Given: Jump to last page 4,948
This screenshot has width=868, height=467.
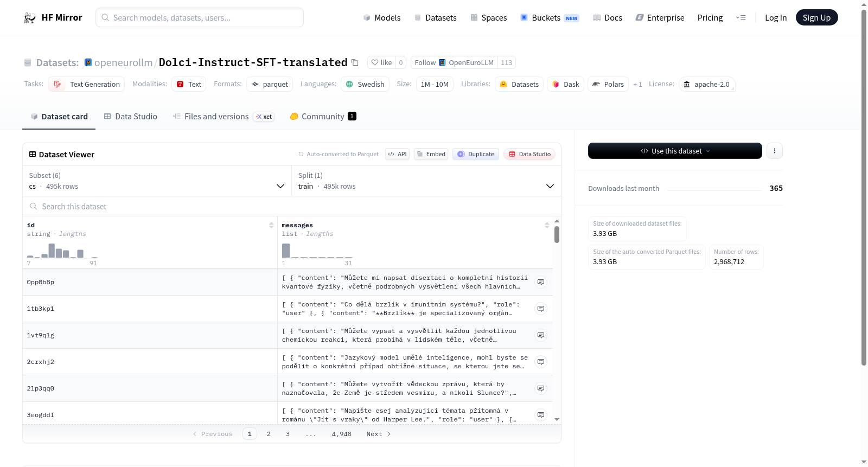Looking at the screenshot, I should click(342, 434).
